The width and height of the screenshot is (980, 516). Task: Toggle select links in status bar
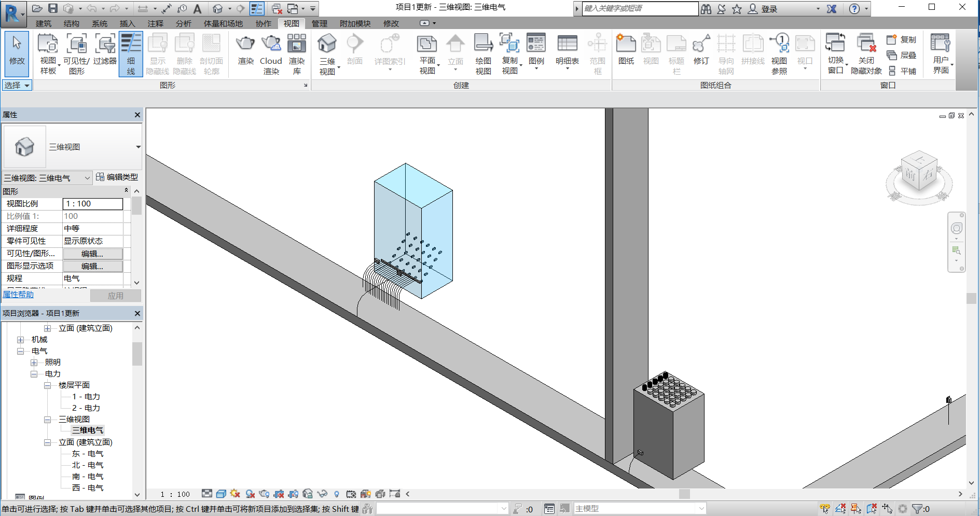(825, 509)
